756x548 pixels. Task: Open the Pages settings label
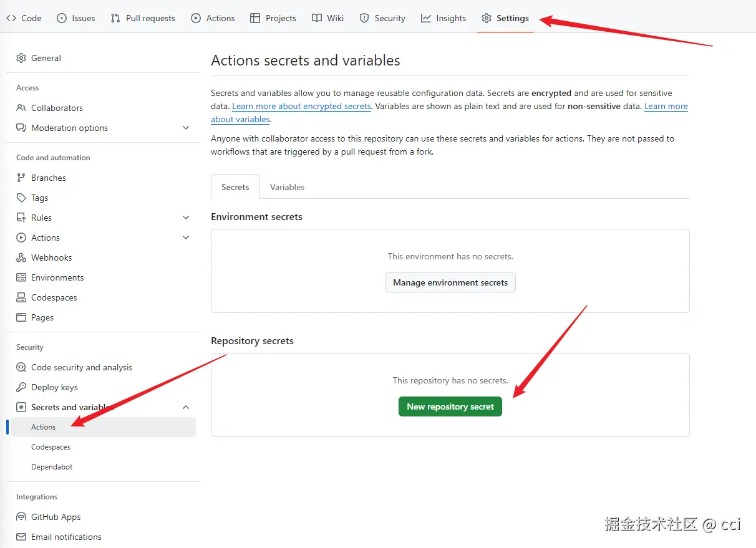[x=42, y=317]
